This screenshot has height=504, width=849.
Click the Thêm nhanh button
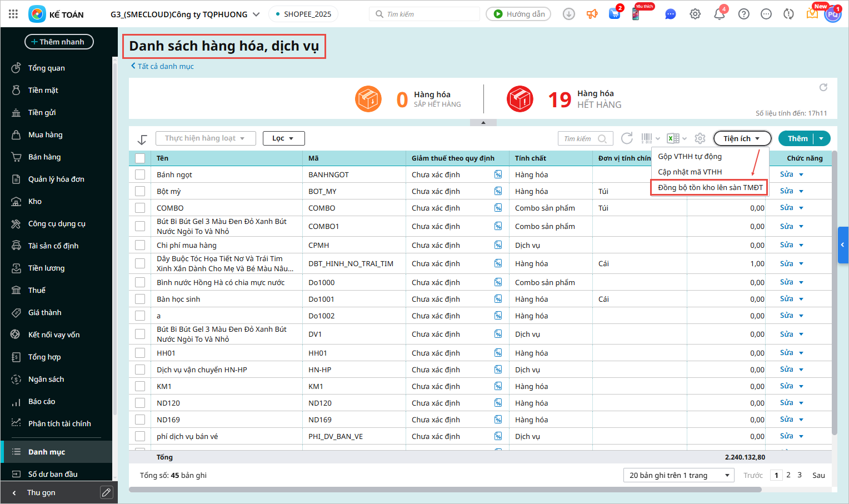(x=59, y=42)
